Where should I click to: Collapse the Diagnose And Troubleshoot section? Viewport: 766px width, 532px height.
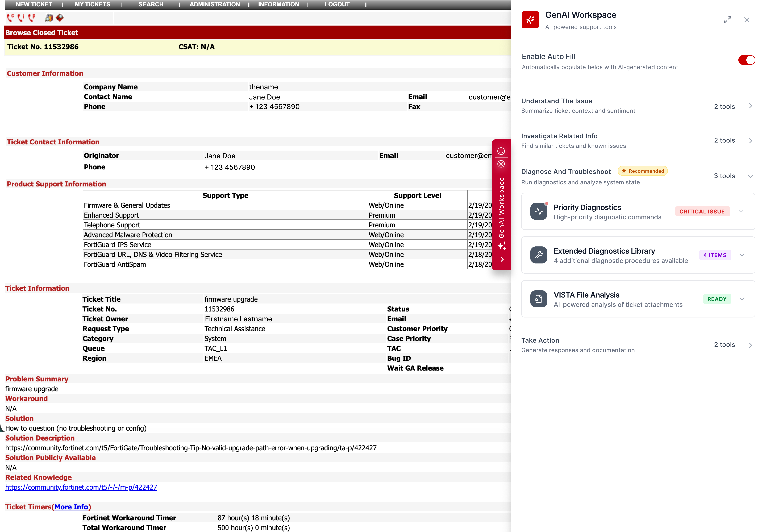coord(750,176)
